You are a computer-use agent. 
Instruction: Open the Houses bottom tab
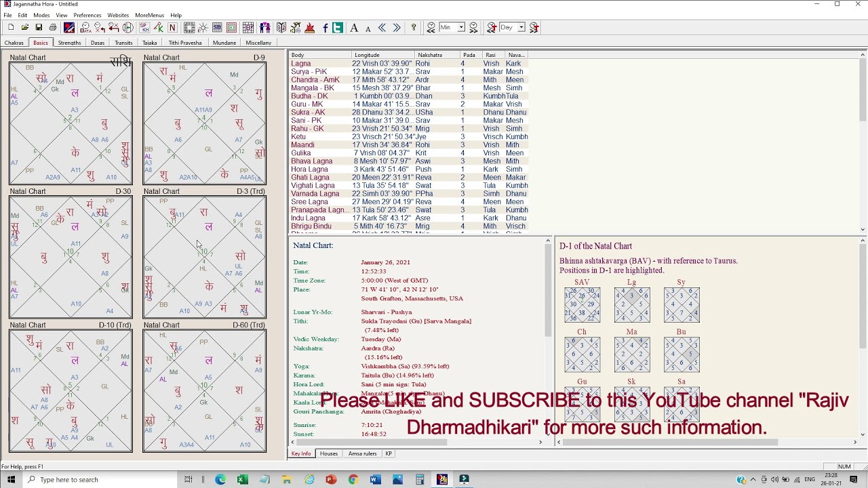(329, 453)
